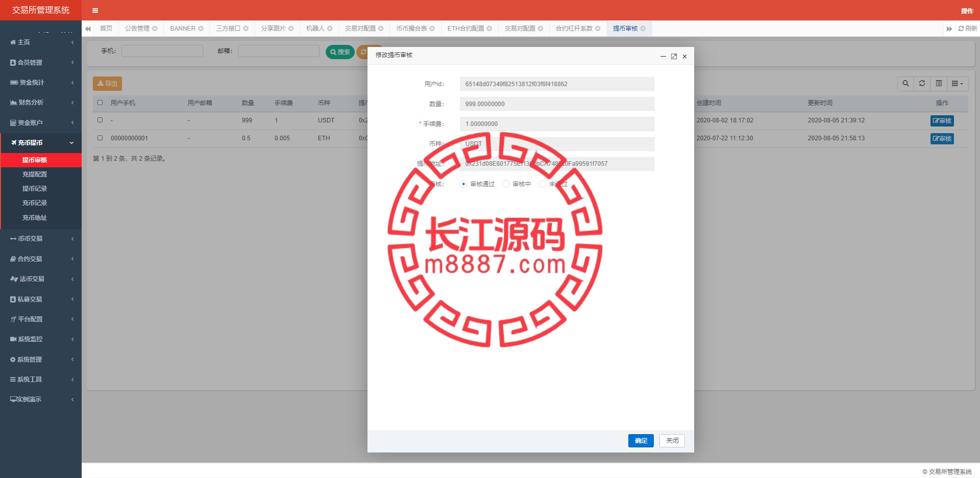
Task: Check the first row checkbox with 999
Action: 100,120
